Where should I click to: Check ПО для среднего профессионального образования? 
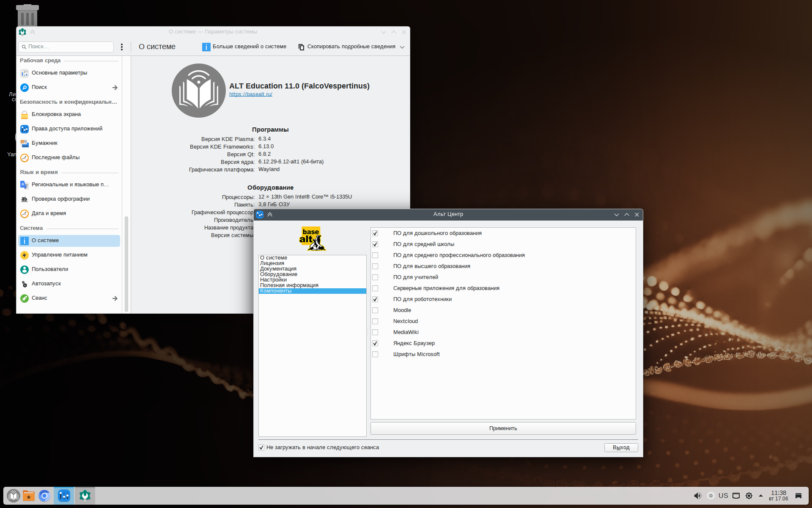(375, 255)
